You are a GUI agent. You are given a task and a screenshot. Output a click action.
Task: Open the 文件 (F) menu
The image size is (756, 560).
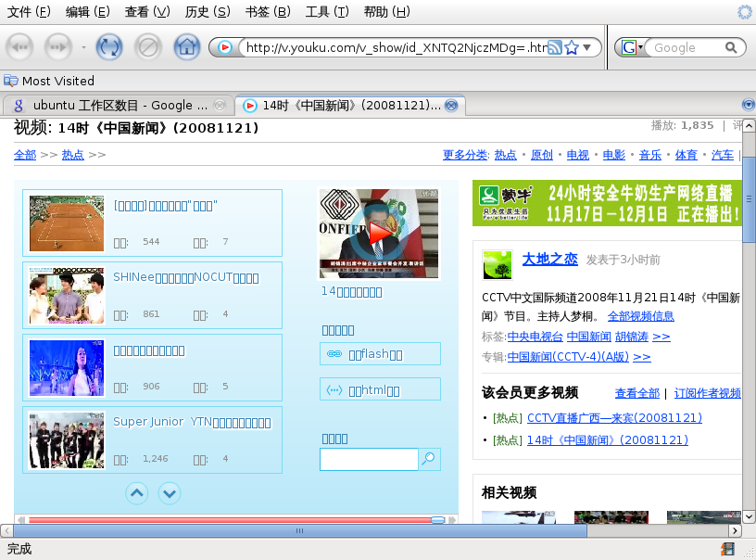tap(29, 11)
